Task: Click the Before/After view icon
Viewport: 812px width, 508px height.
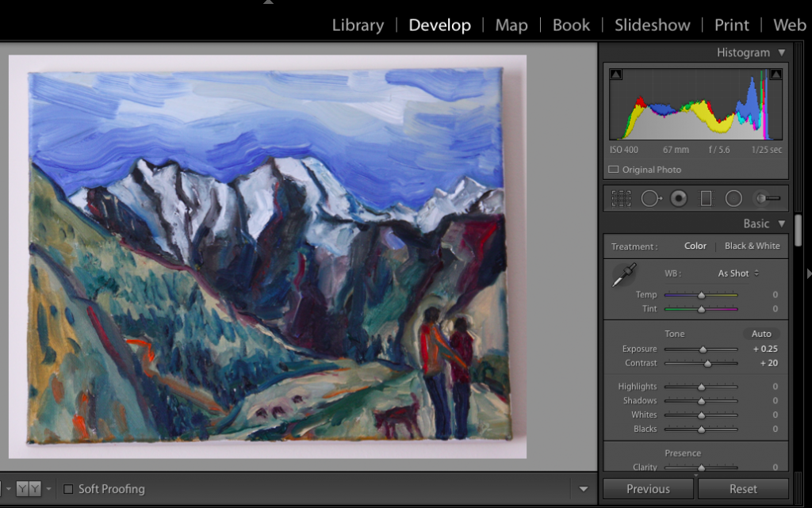Action: pyautogui.click(x=29, y=489)
